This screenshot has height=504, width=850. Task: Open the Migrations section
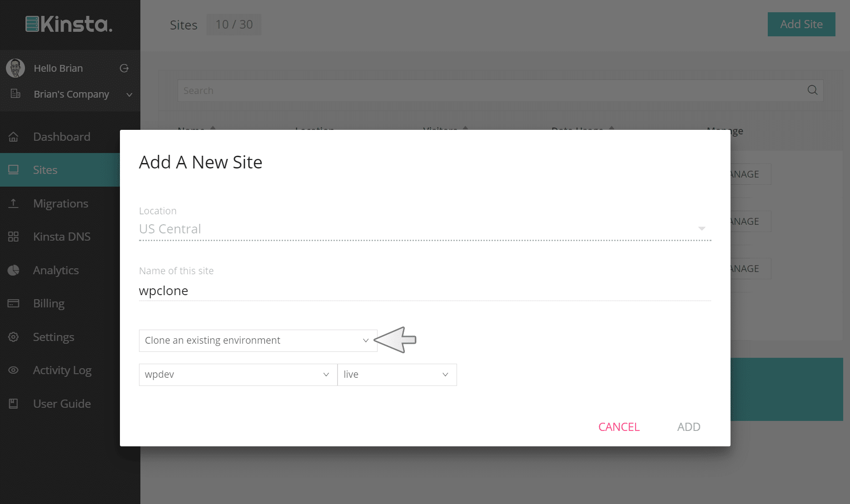(60, 203)
